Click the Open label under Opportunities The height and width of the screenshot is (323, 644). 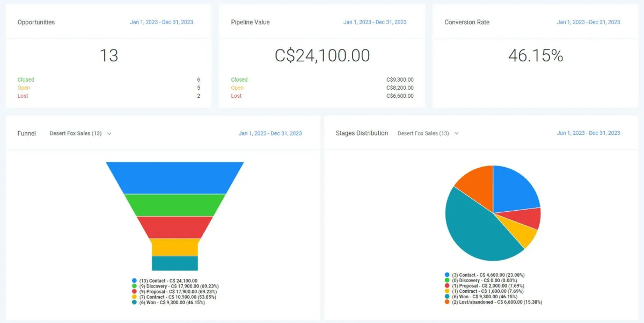click(24, 88)
